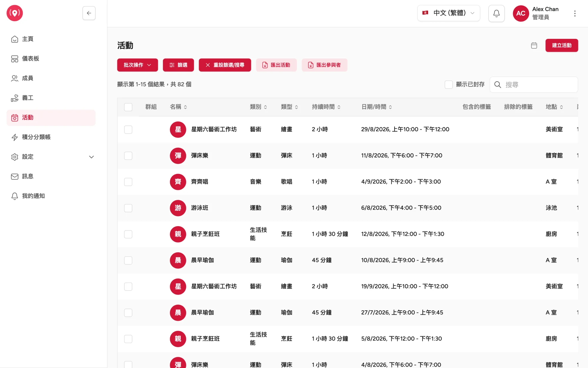Click the search magnifier icon
588x368 pixels.
497,85
